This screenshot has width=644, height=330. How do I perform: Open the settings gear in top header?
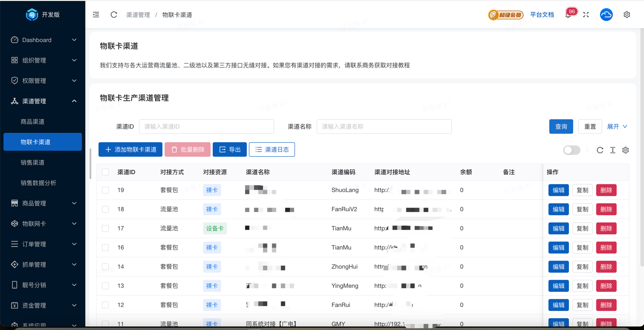click(627, 14)
